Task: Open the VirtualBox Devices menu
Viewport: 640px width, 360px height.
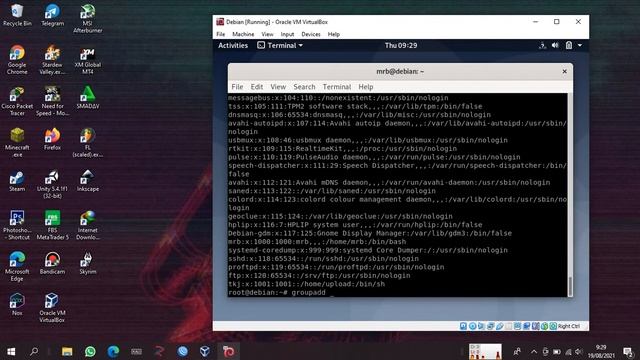Action: coord(311,34)
